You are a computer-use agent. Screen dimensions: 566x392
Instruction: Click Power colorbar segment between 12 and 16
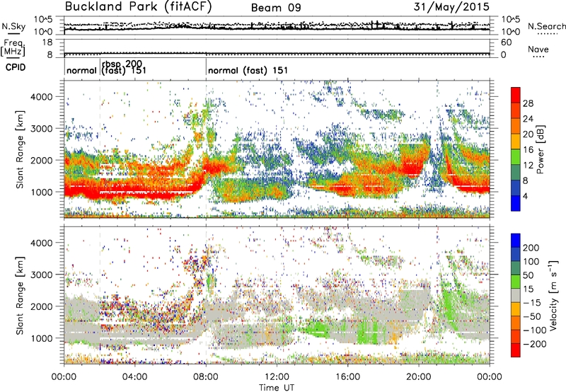pyautogui.click(x=516, y=157)
